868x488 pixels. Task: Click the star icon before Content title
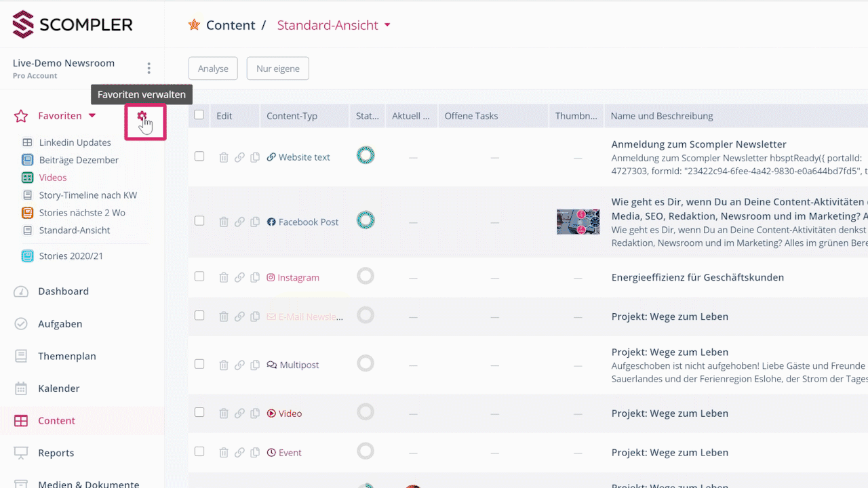(195, 25)
